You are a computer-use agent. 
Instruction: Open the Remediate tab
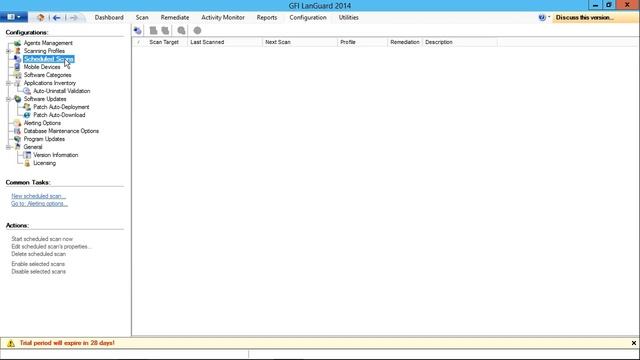pos(175,18)
